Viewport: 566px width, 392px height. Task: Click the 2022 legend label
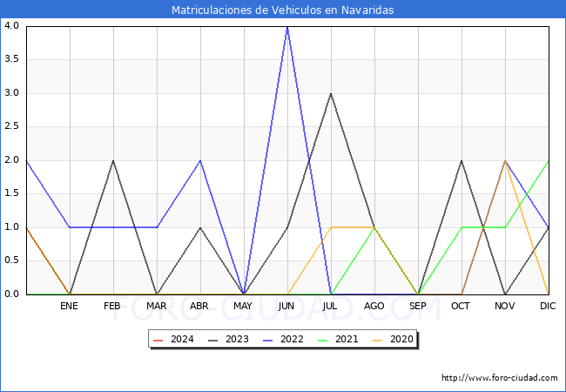292,340
